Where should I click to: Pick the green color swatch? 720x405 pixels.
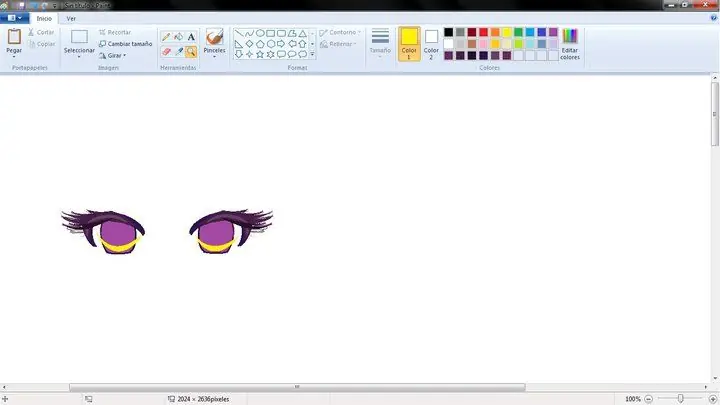pos(518,32)
